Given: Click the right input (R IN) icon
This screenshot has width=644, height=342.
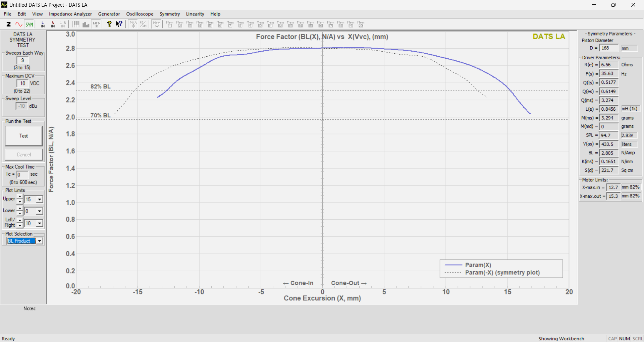Looking at the screenshot, I should point(53,24).
